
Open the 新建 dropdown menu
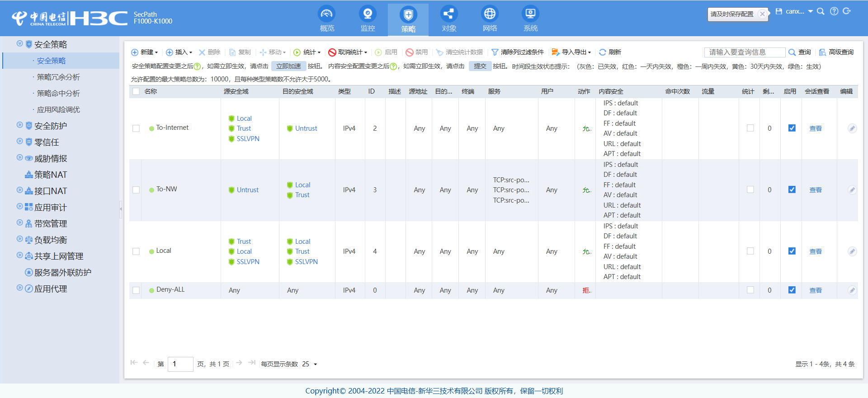[x=145, y=52]
